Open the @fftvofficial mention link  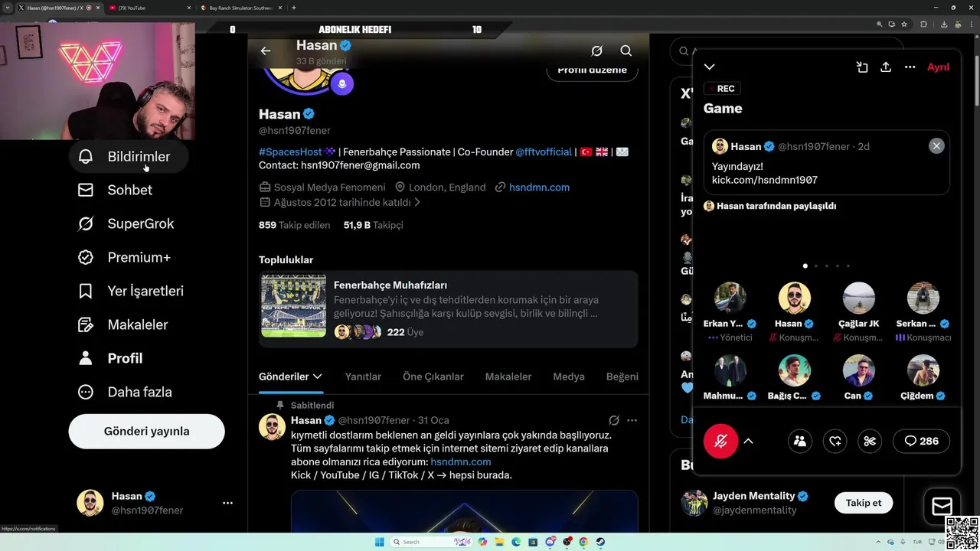[x=544, y=152]
